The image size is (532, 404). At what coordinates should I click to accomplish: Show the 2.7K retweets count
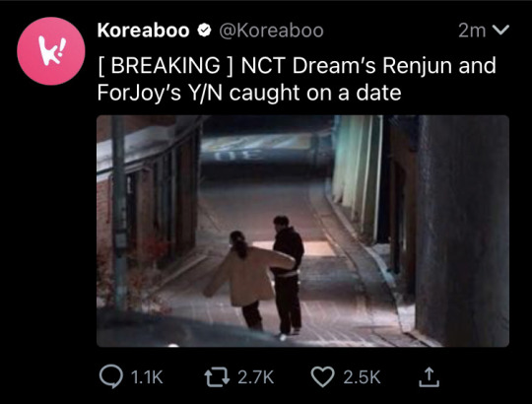tap(255, 377)
